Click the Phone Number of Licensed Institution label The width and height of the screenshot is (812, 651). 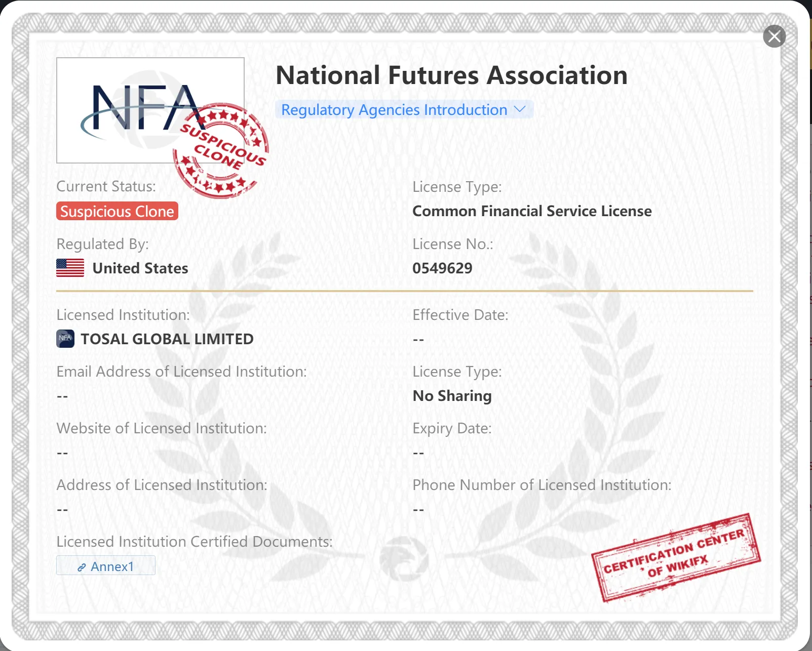pos(542,485)
